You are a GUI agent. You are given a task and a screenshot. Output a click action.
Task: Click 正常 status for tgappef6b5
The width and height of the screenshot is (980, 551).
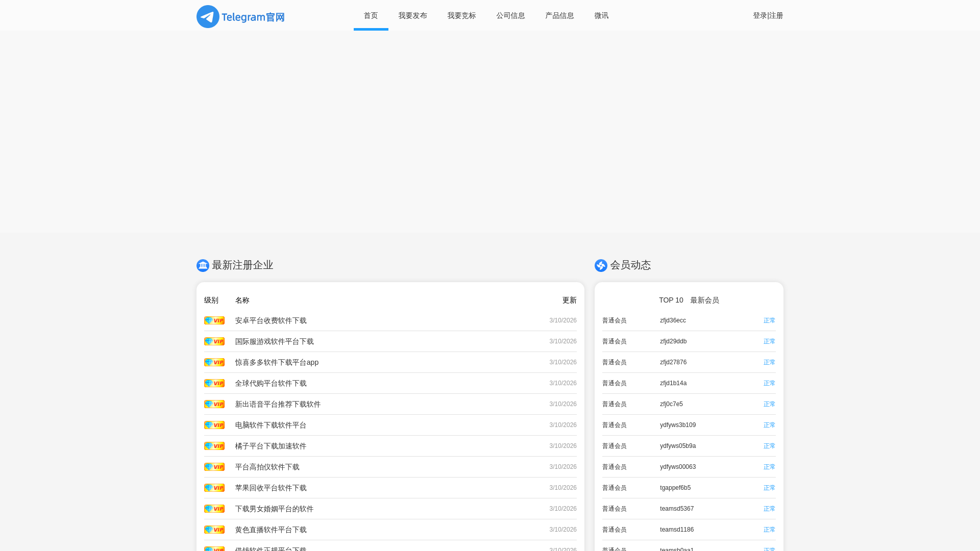pos(770,488)
